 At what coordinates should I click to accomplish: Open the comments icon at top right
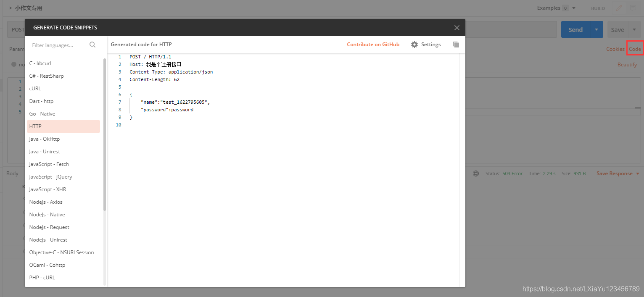633,8
